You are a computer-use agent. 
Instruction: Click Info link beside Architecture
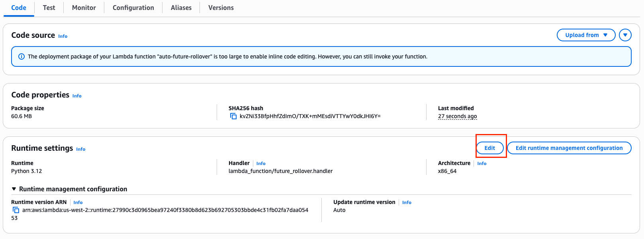point(482,163)
